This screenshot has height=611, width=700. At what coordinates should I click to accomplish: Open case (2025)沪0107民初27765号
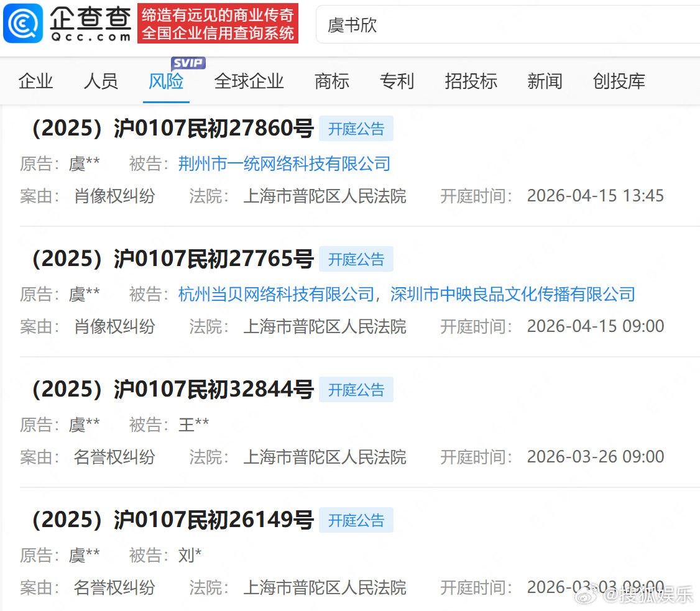pos(173,259)
